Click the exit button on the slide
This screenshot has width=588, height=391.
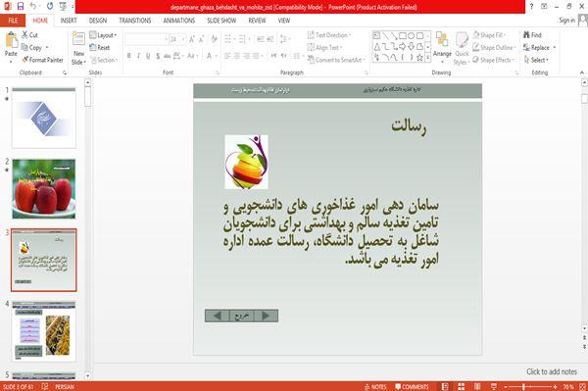(x=241, y=316)
